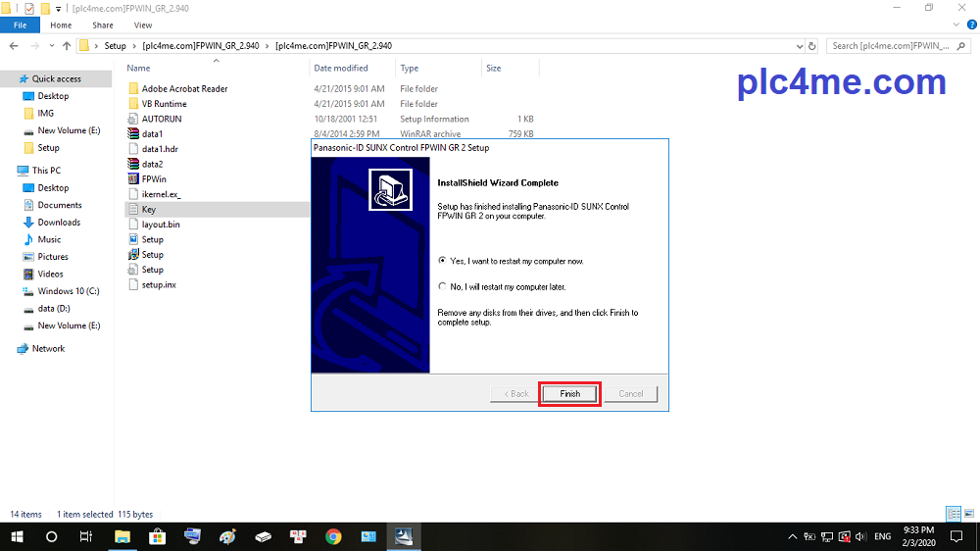Open Chrome from taskbar
Image resolution: width=980 pixels, height=551 pixels.
point(333,536)
